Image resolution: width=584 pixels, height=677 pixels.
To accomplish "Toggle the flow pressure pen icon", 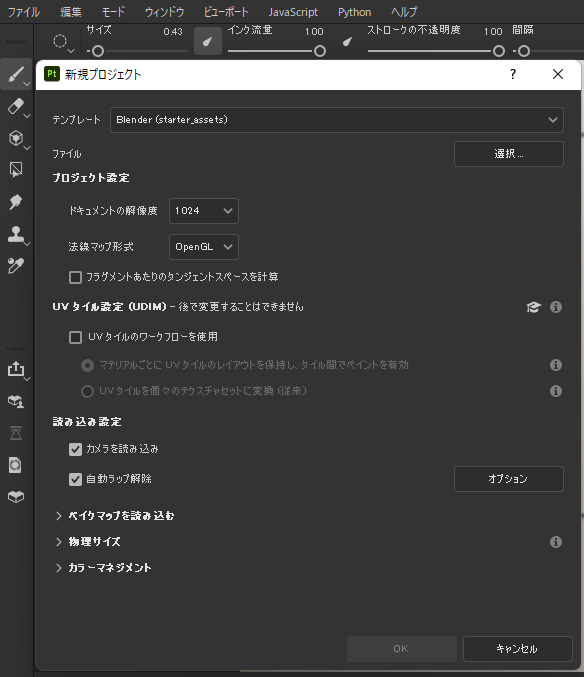I will 208,41.
